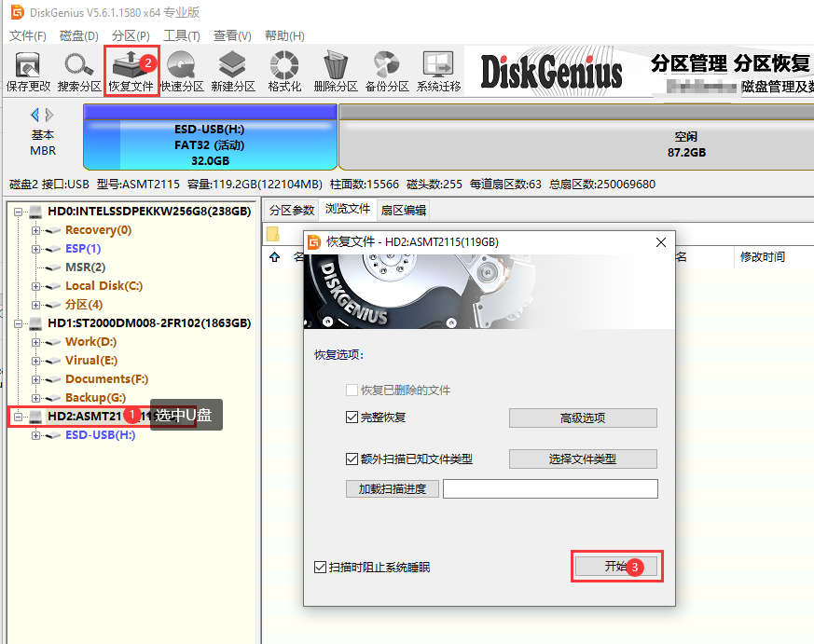
Task: Switch to the 分区参数 tab
Action: point(292,211)
